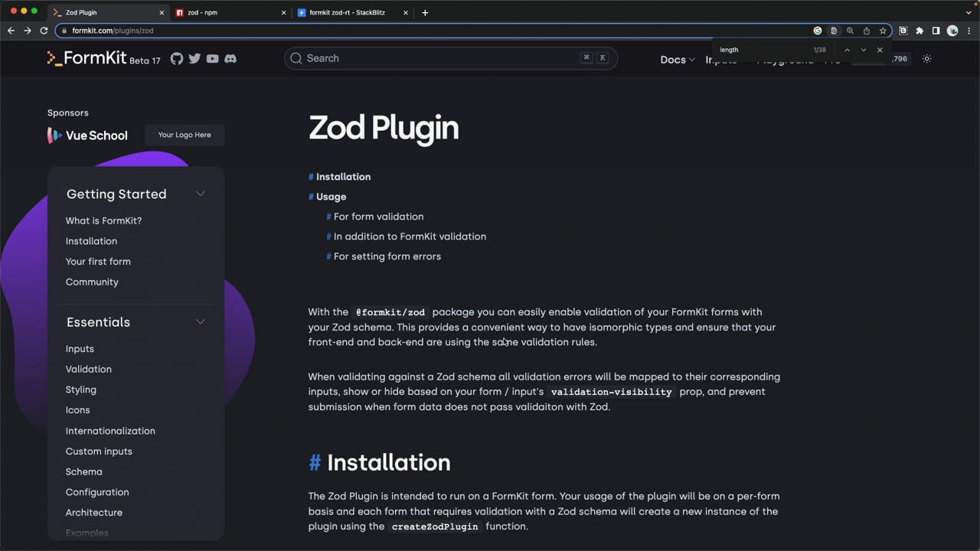
Task: Open the tab search chevron
Action: tap(969, 12)
